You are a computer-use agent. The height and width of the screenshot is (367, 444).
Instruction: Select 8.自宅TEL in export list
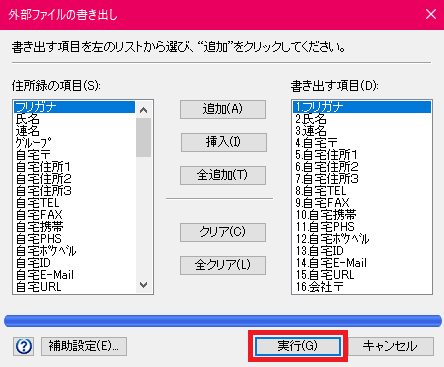point(362,191)
